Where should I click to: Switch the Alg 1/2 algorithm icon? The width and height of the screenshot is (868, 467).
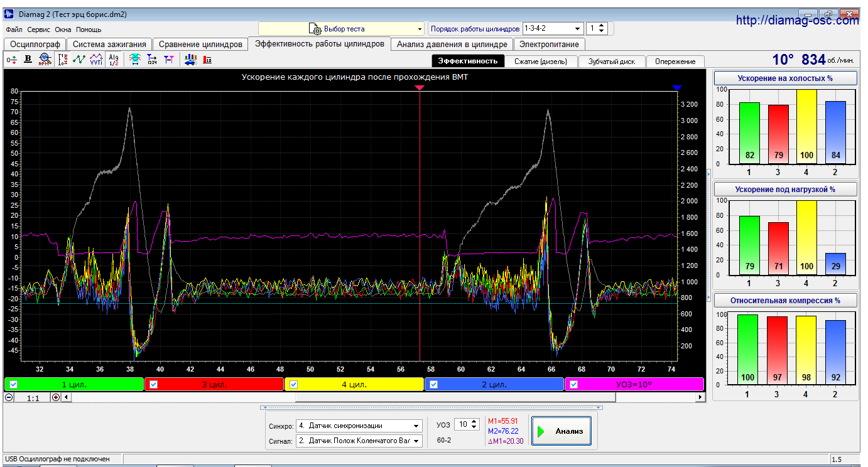pos(114,59)
